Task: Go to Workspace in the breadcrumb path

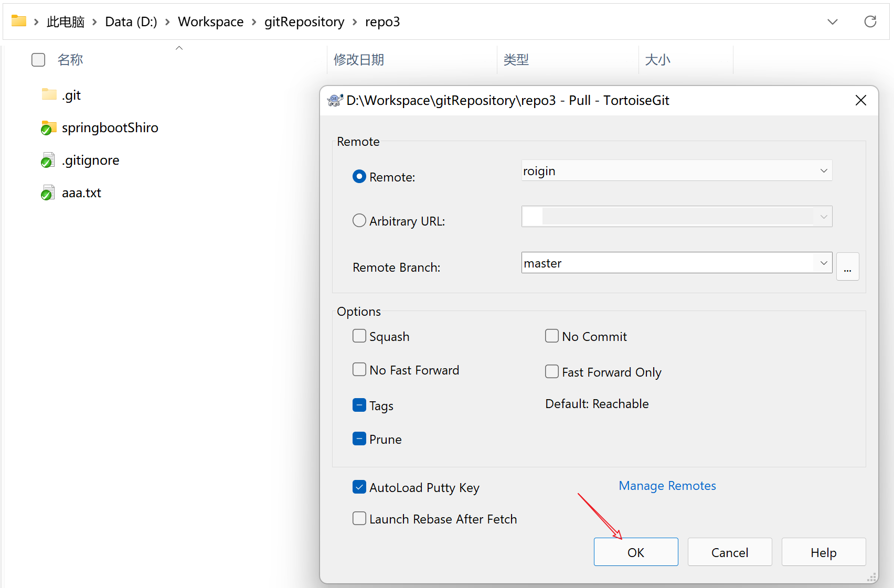Action: (x=210, y=22)
